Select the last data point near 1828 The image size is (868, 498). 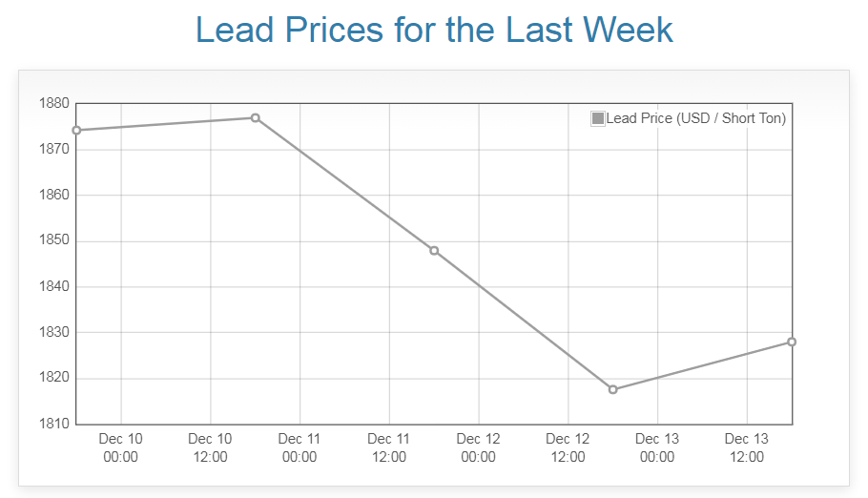click(x=792, y=342)
